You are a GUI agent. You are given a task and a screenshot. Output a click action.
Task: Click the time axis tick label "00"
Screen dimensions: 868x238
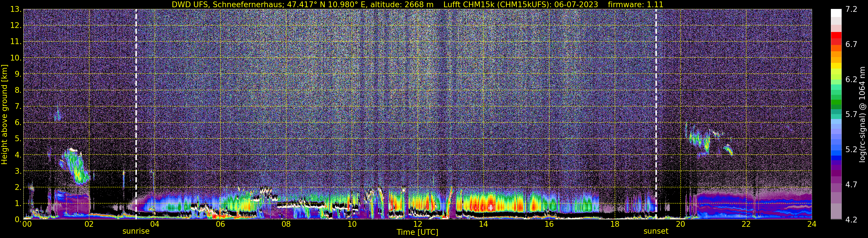[x=27, y=224]
